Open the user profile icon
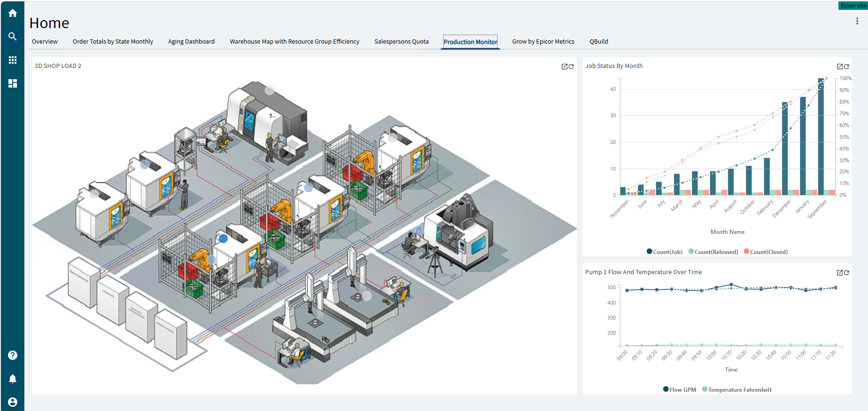This screenshot has width=868, height=411. 13,402
